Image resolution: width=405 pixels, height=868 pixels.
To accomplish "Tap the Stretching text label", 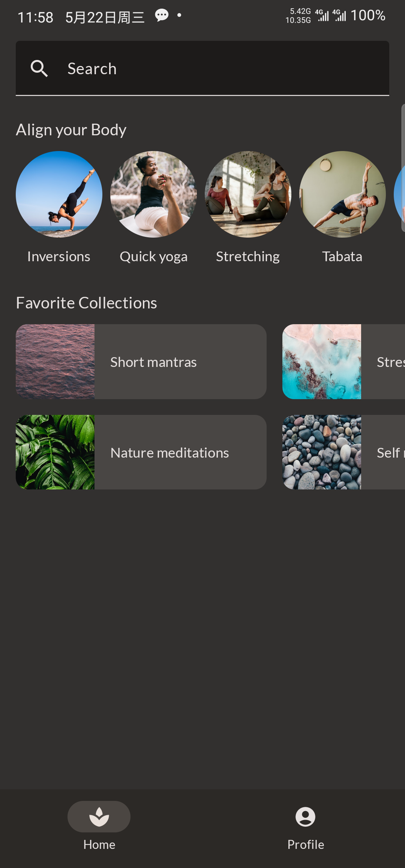I will (x=248, y=257).
